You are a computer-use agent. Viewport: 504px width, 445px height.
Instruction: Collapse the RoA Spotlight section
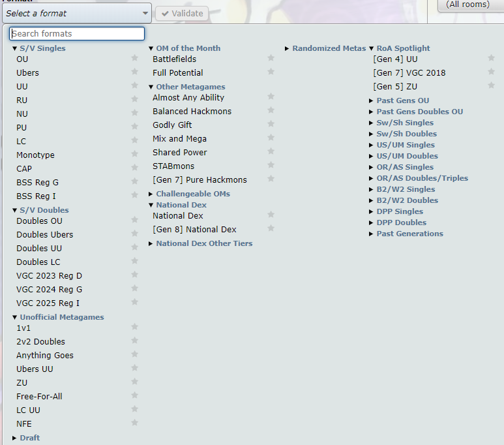(400, 48)
